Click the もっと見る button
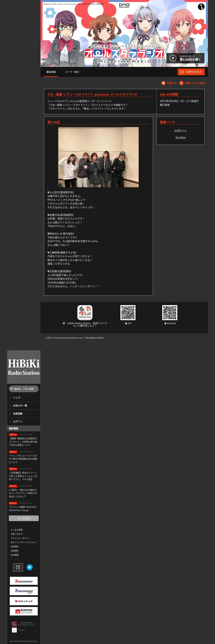The image size is (215, 644). (x=24, y=518)
